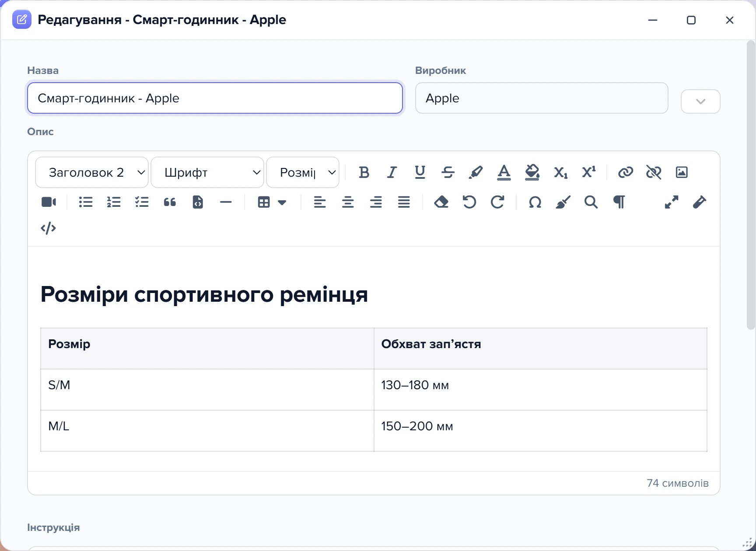Toggle bold formatting
This screenshot has height=551, width=756.
pos(364,172)
